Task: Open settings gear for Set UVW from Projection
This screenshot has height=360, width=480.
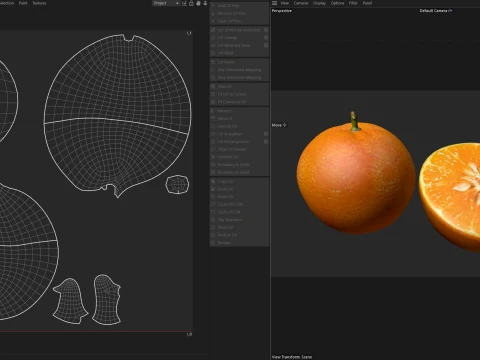Action: [266, 30]
